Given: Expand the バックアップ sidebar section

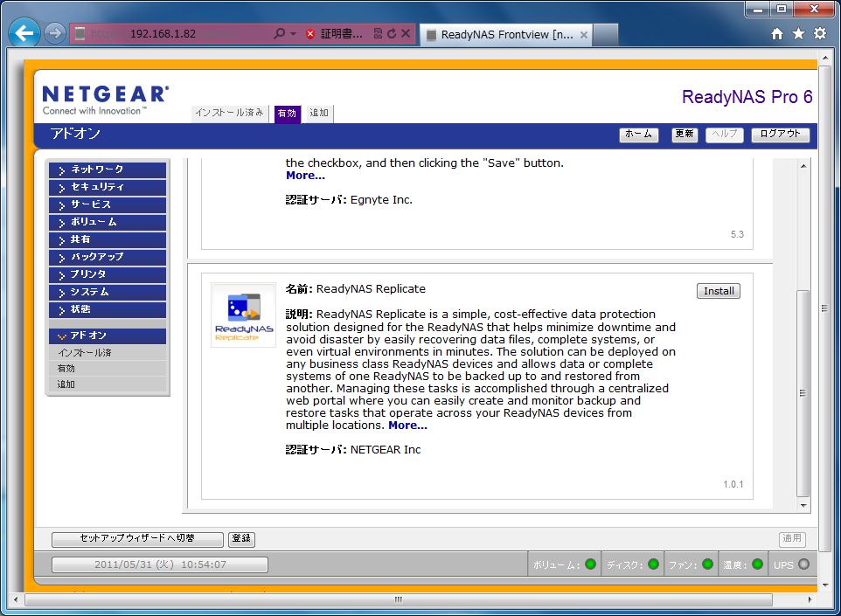Looking at the screenshot, I should click(108, 257).
